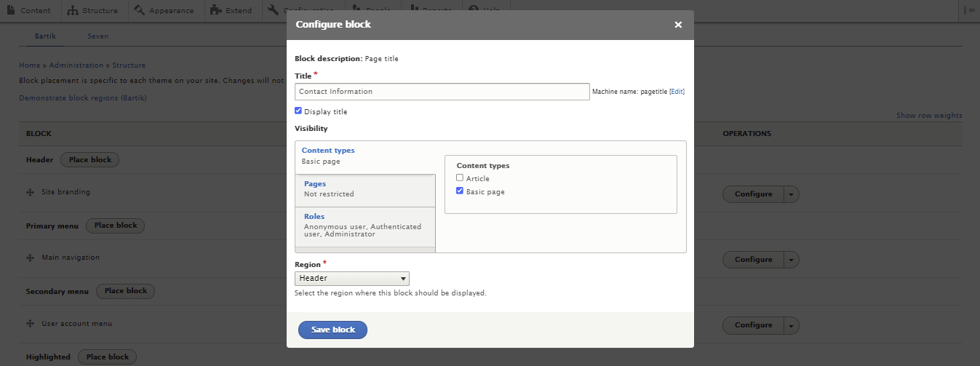
Task: Close the Configure block dialog
Action: coord(678,25)
